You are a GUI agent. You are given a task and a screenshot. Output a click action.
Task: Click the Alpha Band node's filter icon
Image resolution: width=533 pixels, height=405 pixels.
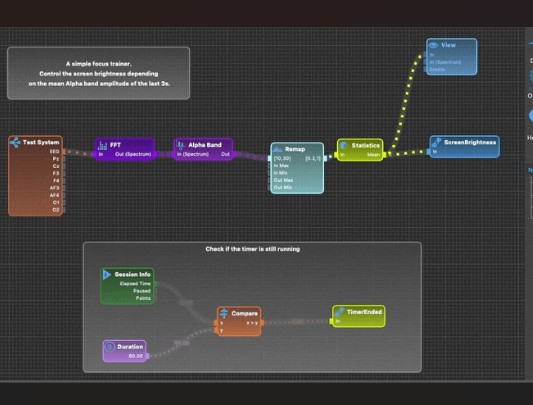tap(180, 145)
